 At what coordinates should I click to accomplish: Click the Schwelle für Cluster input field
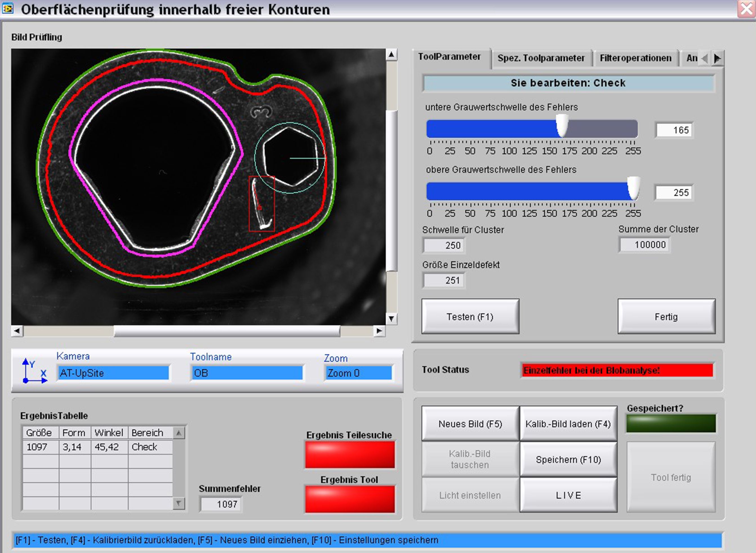[444, 245]
